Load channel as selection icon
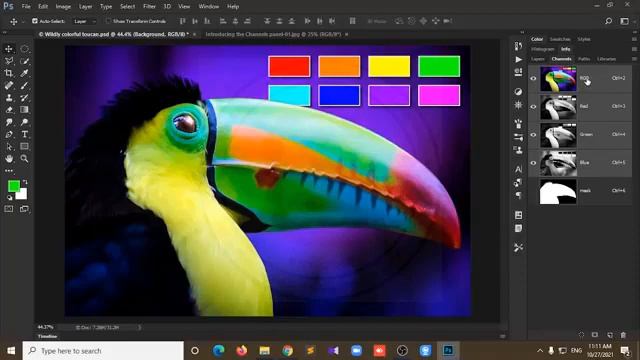This screenshot has height=360, width=640. pos(581,335)
